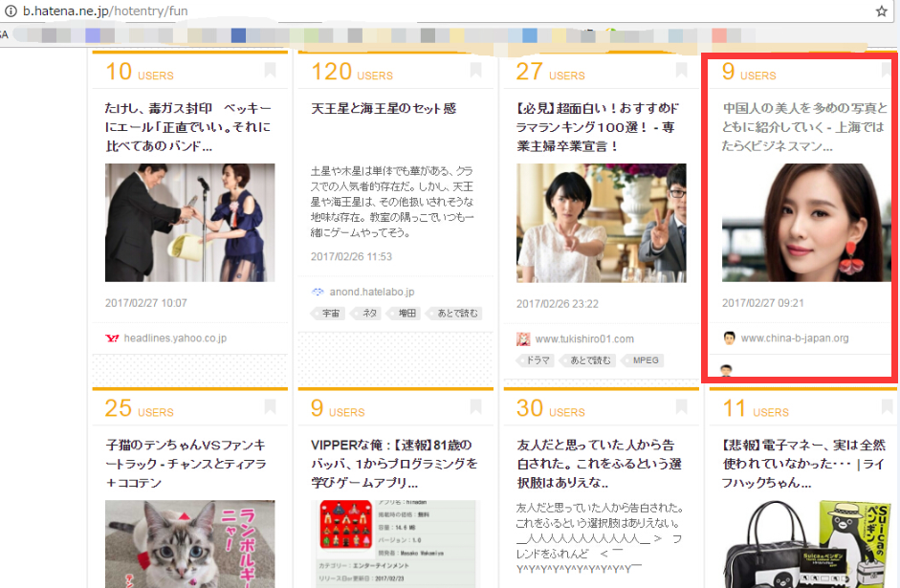
Task: Select the ドラマ tag
Action: click(x=537, y=360)
